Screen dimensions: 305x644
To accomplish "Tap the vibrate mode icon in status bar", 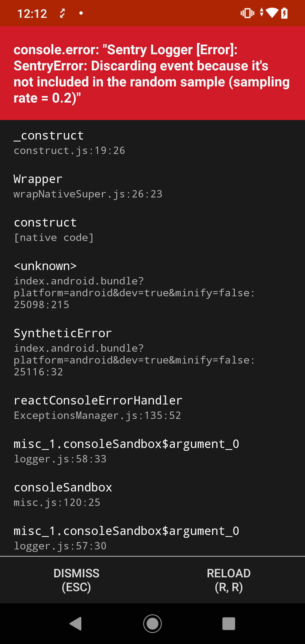I will pyautogui.click(x=247, y=13).
